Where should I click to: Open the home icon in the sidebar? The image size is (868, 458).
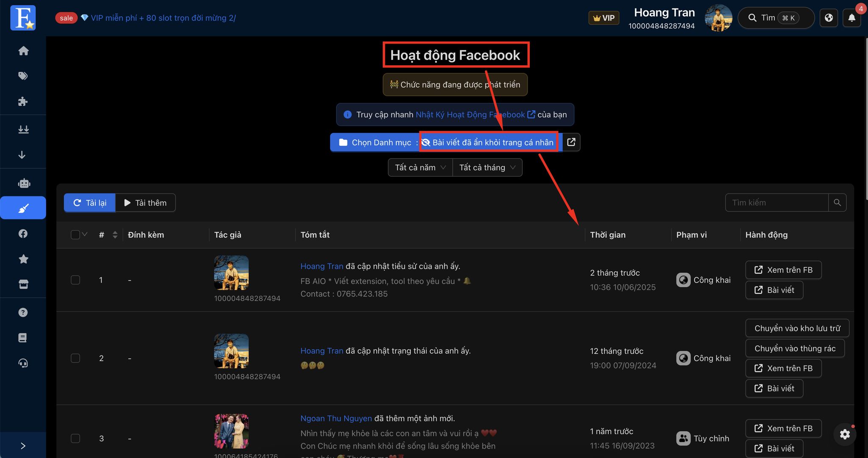[x=23, y=51]
